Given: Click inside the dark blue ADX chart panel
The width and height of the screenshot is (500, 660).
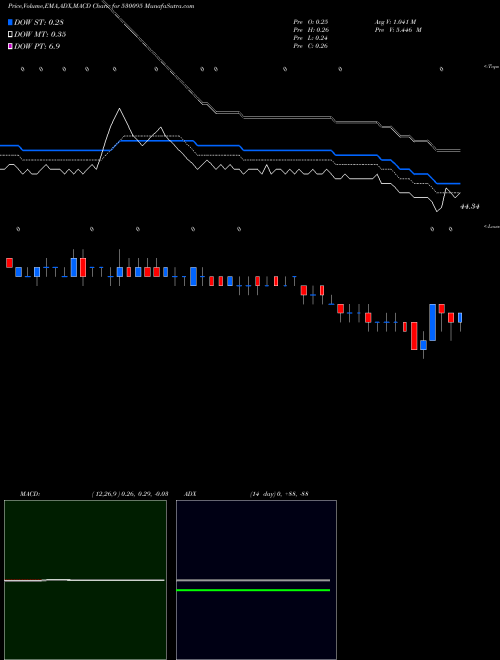Looking at the screenshot, I should coord(256,580).
